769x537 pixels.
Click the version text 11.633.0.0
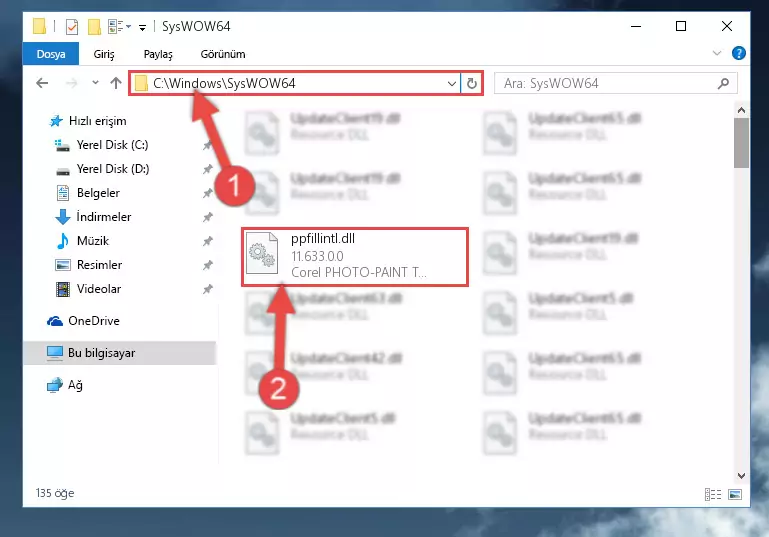click(x=317, y=256)
